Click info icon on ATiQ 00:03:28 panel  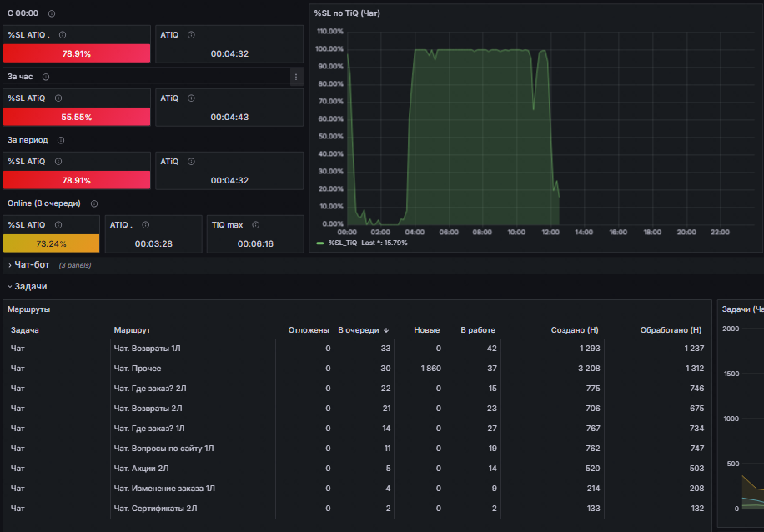[146, 225]
